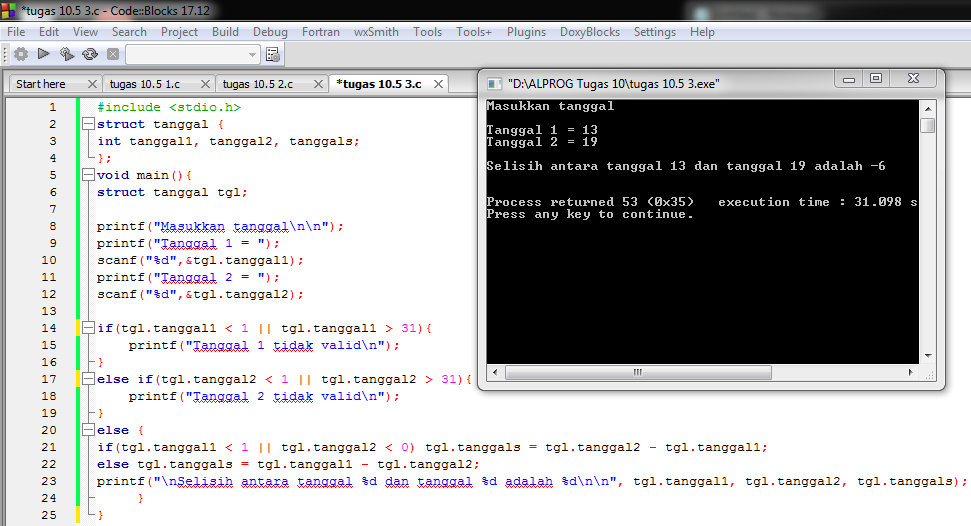
Task: Open the wxSmith menu
Action: [376, 32]
